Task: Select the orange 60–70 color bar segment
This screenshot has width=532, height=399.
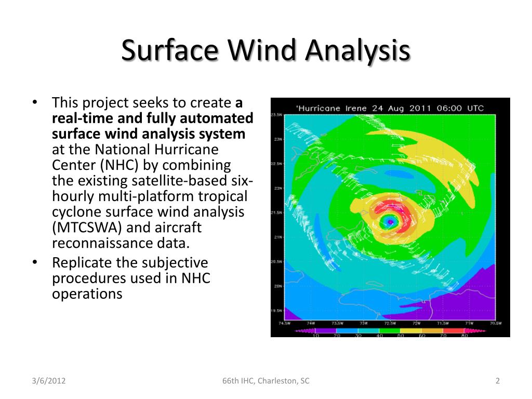Action: click(x=432, y=330)
